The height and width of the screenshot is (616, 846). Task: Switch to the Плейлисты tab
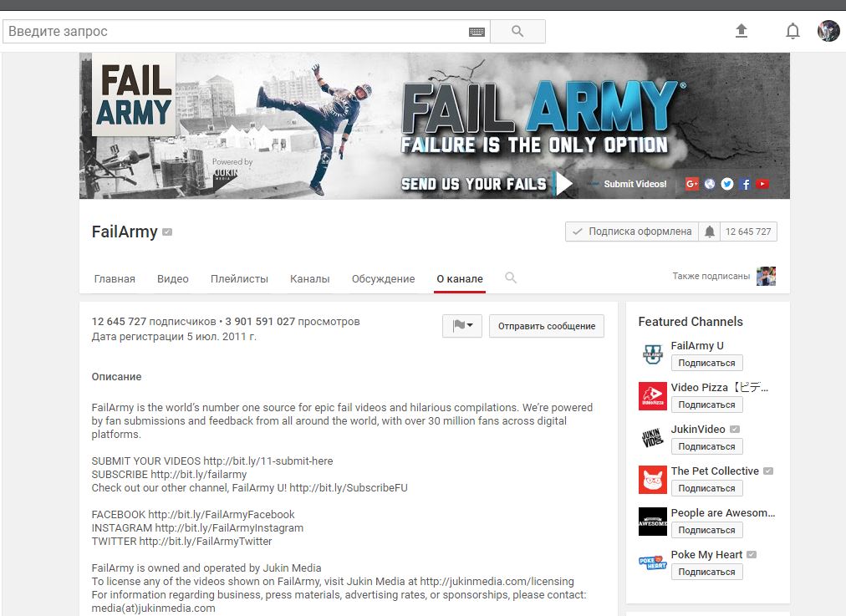click(239, 279)
